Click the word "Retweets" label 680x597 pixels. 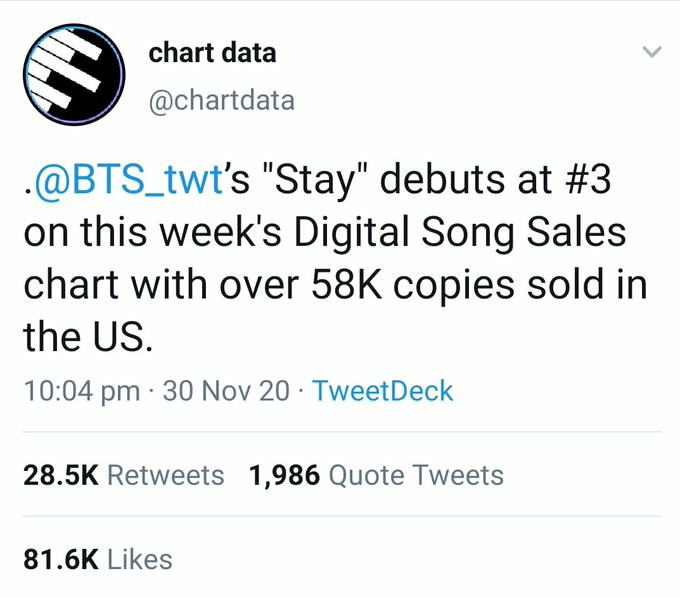pyautogui.click(x=165, y=475)
